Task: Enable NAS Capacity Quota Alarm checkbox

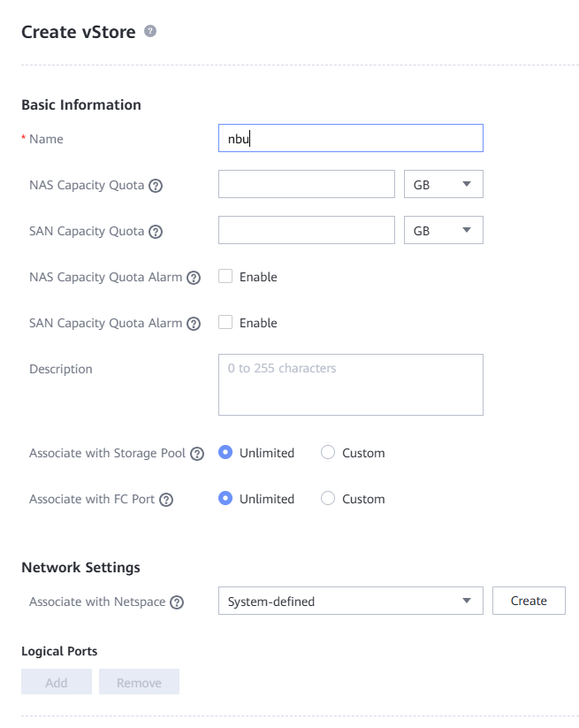Action: click(x=225, y=276)
